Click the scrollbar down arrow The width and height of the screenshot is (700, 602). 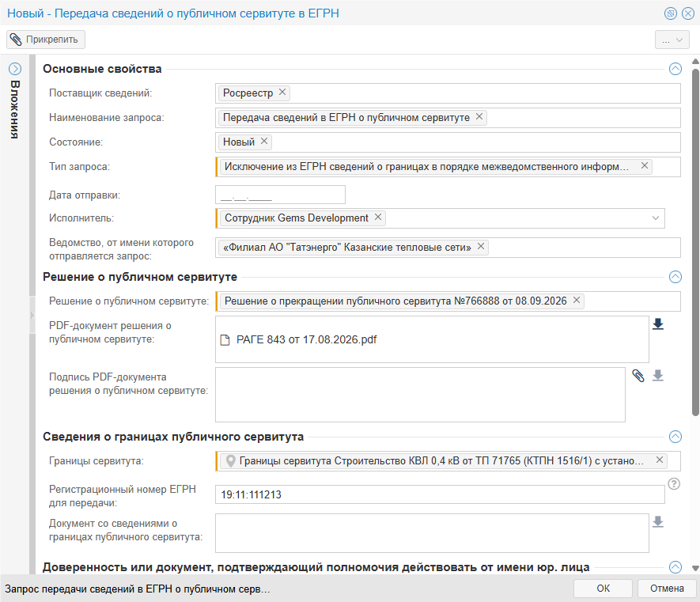(x=695, y=569)
